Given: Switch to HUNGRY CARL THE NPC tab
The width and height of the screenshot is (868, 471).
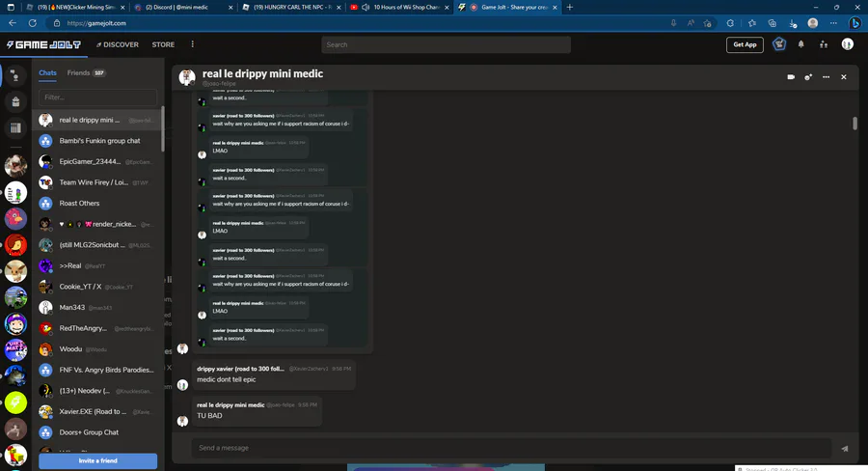Looking at the screenshot, I should pos(292,7).
